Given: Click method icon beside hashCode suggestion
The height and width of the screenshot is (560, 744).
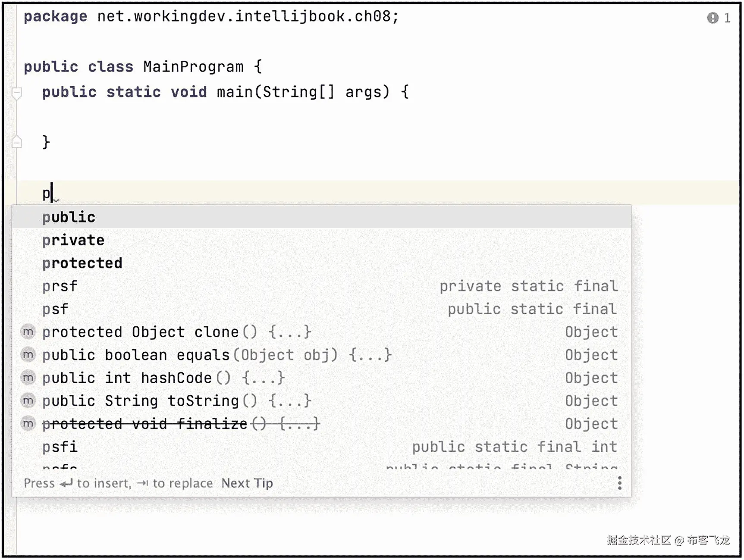Looking at the screenshot, I should (x=28, y=378).
